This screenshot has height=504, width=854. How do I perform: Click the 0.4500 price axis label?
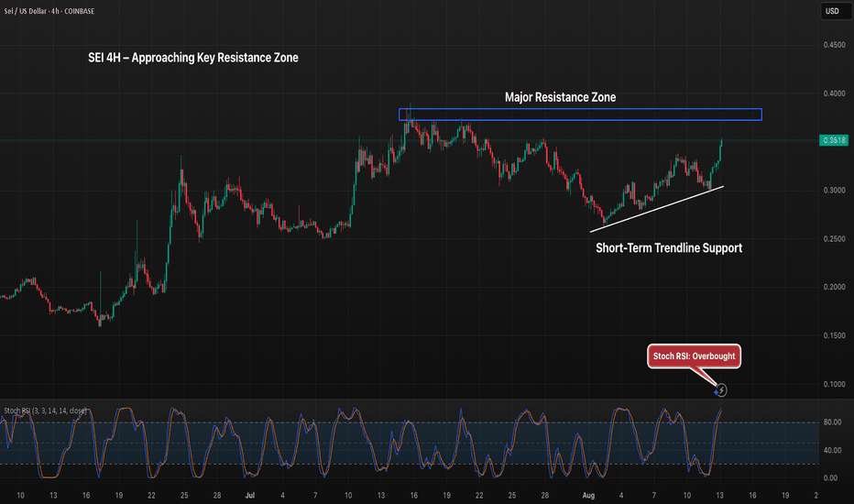[x=832, y=45]
